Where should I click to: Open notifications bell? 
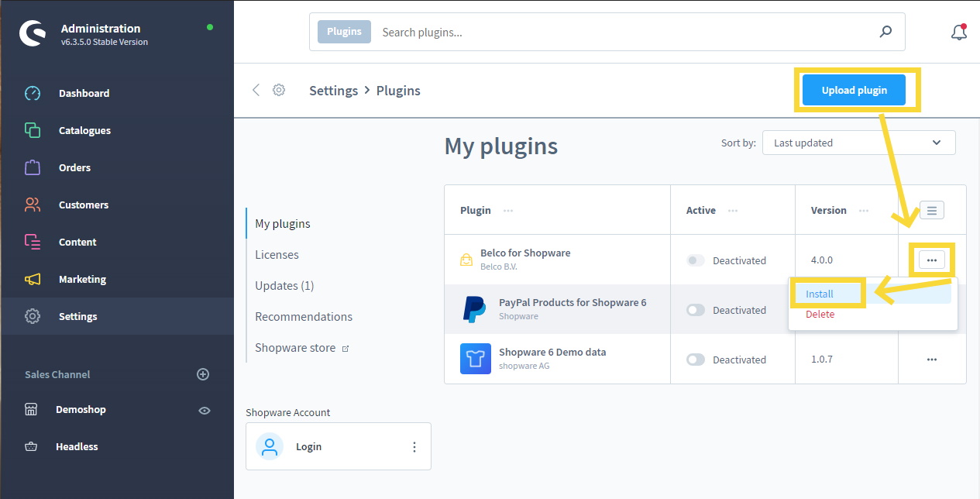pyautogui.click(x=958, y=33)
